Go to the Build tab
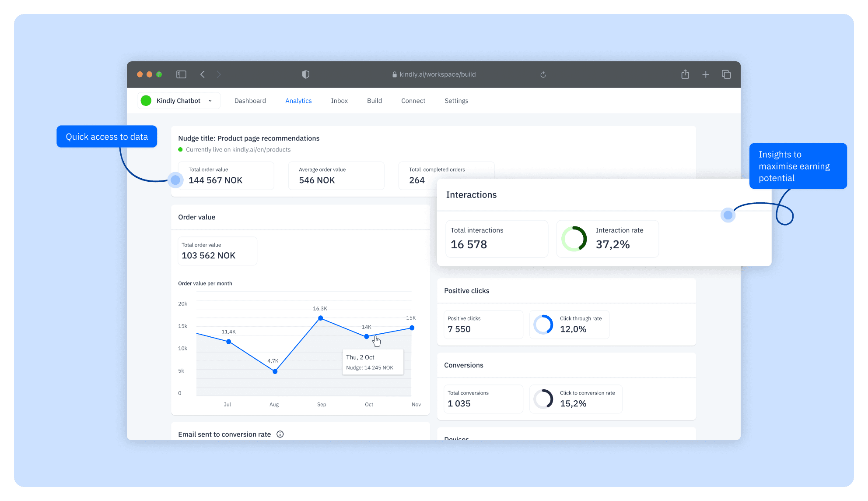Screen dimensions: 868x501 point(374,101)
